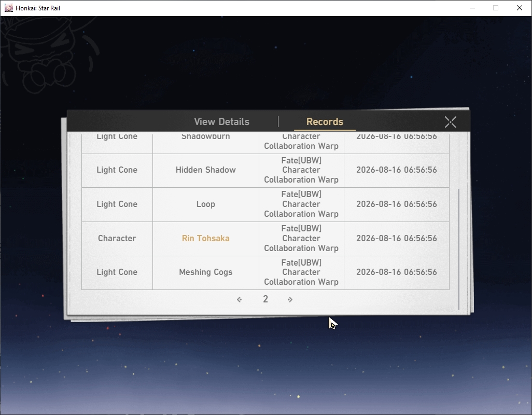
Task: Click the warp type cell in the Loop row
Action: (x=301, y=204)
